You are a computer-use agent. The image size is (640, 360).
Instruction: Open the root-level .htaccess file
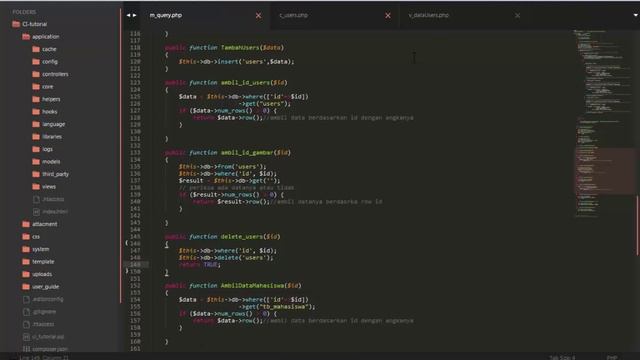[x=39, y=324]
